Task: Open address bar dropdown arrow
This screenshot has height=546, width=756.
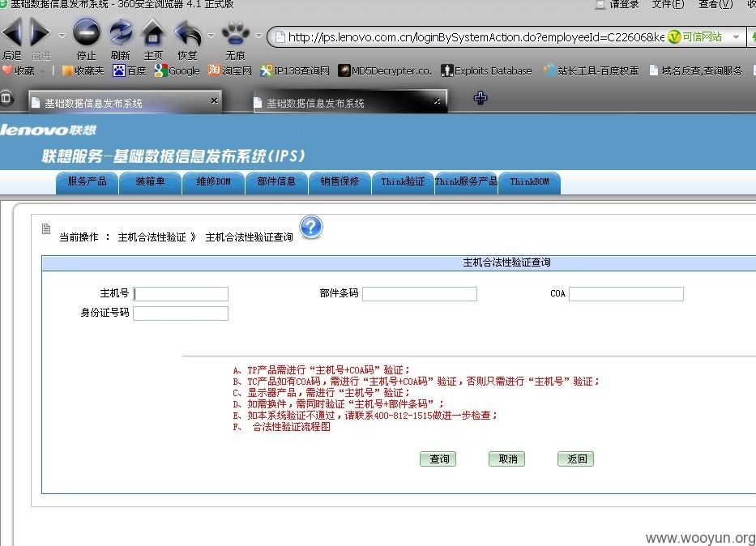Action: coord(736,36)
